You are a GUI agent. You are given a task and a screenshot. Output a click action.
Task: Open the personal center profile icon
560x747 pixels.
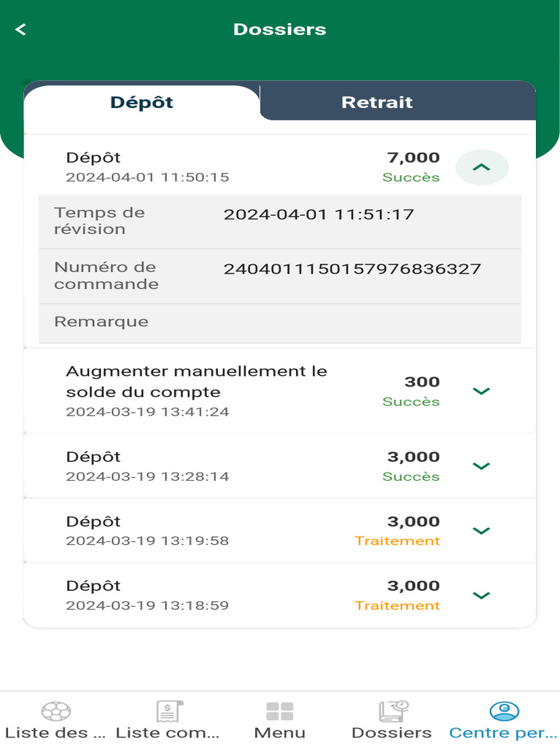click(504, 711)
